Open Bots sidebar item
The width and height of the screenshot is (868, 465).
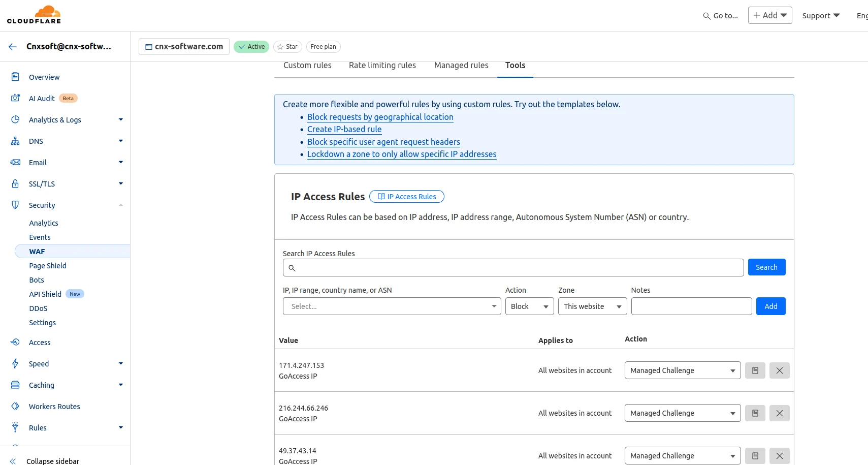pos(37,280)
